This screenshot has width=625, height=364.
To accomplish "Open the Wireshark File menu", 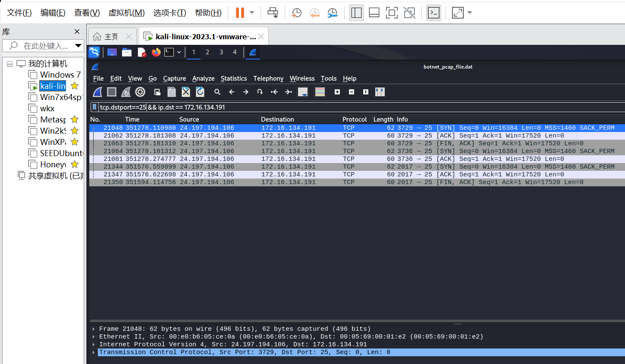I will [98, 78].
